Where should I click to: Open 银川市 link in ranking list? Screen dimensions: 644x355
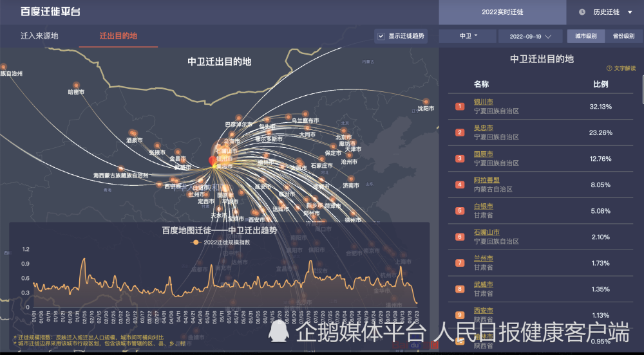point(484,102)
